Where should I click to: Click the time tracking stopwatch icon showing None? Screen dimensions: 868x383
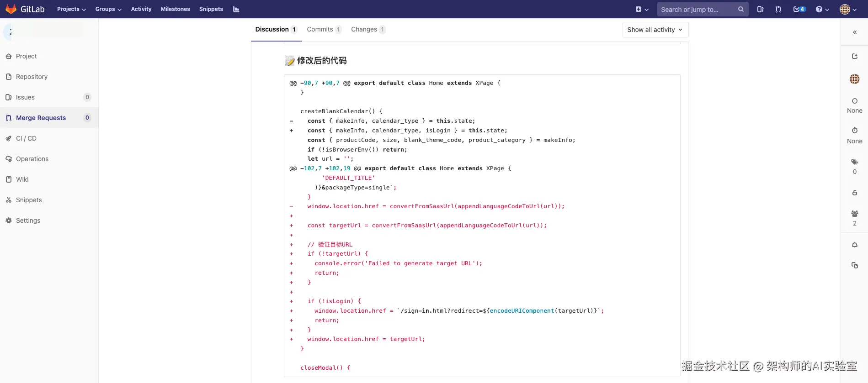tap(855, 131)
